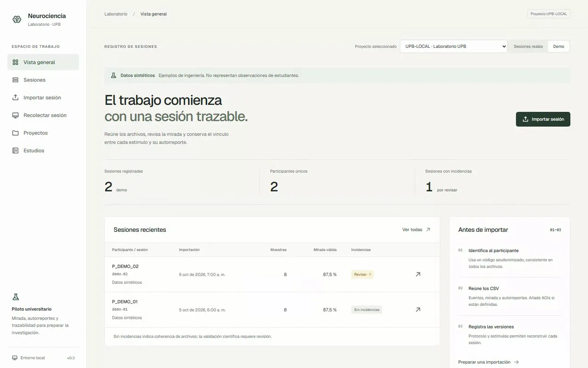Expand the Proyecto seleccionado dropdown
This screenshot has height=368, width=588.
pyautogui.click(x=453, y=46)
